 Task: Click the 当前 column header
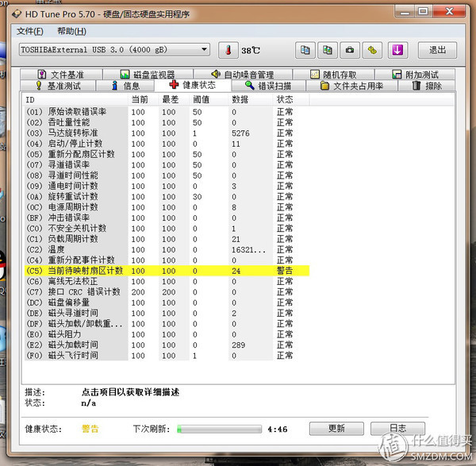coord(144,100)
